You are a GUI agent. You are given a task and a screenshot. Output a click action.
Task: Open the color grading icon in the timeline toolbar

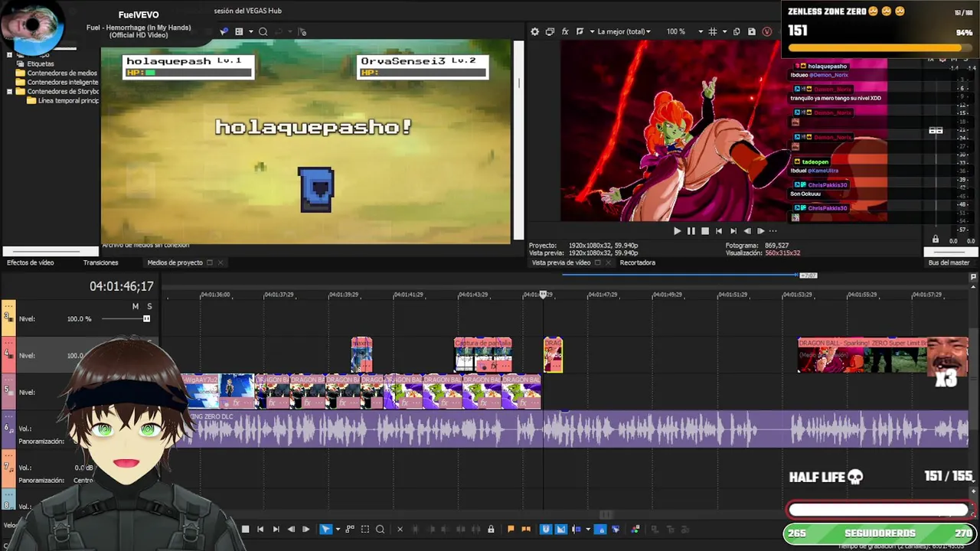tap(635, 529)
